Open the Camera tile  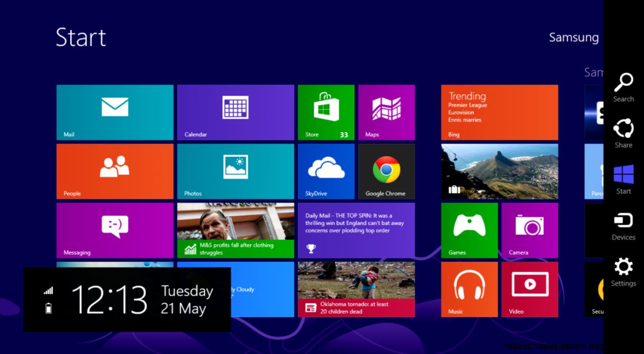click(x=530, y=230)
